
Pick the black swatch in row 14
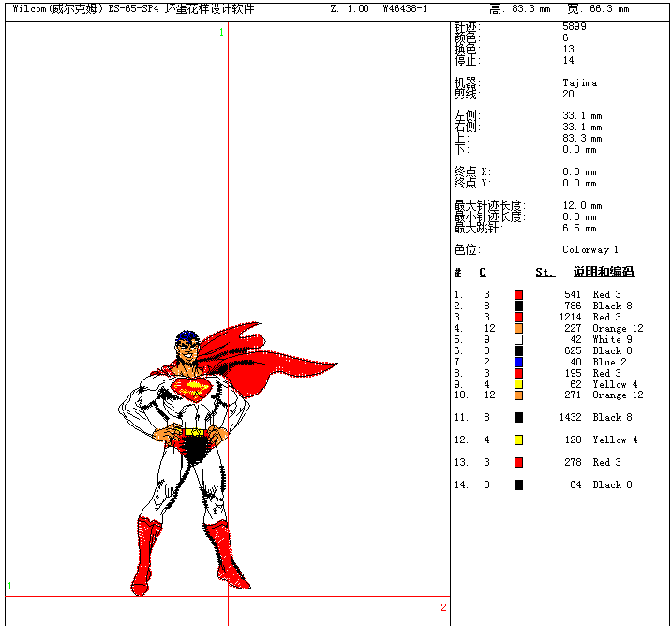pos(518,485)
